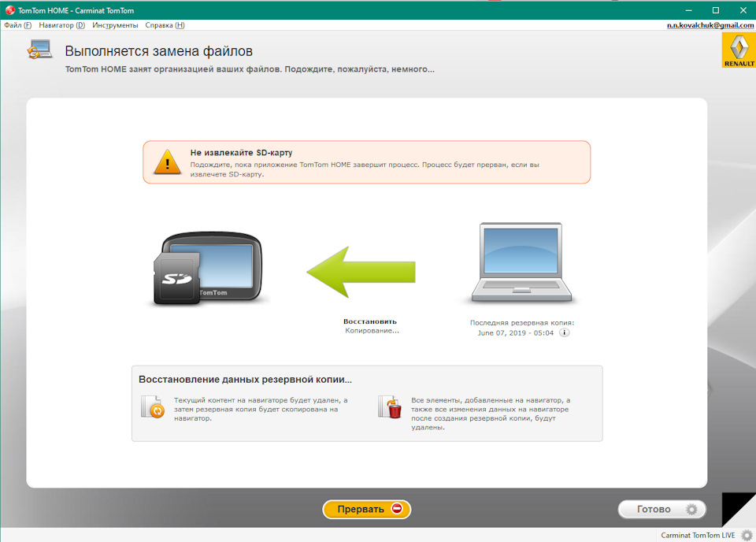Maximize the TomTom HOME window
The image size is (756, 542).
[x=716, y=10]
